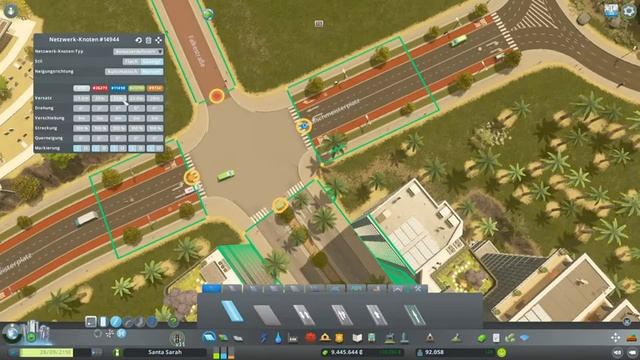
Task: Click the blue node marker on the east road
Action: pos(304,127)
